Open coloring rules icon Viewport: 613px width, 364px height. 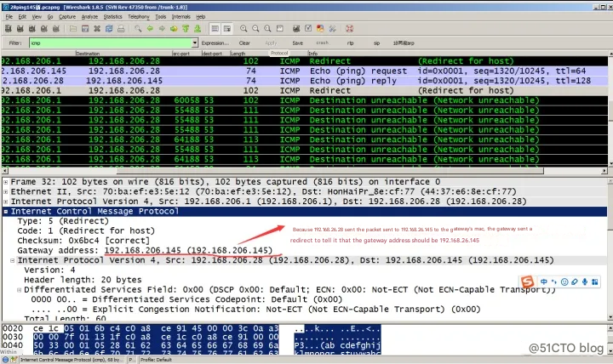tap(320, 29)
